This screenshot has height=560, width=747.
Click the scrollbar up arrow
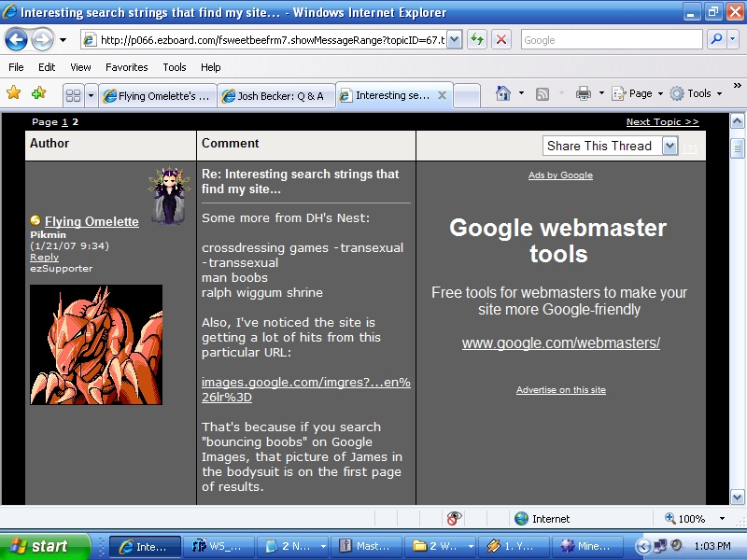pyautogui.click(x=737, y=121)
